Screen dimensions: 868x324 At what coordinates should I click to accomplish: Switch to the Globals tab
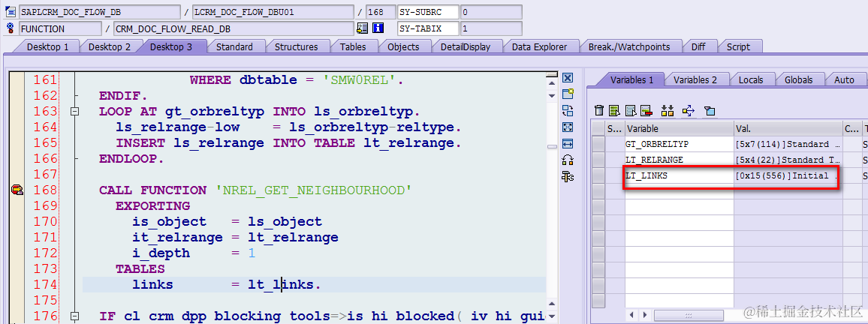click(x=798, y=80)
